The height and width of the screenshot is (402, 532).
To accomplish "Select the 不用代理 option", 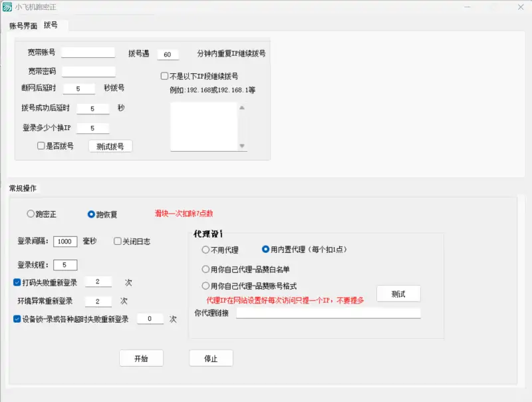I will tap(206, 250).
